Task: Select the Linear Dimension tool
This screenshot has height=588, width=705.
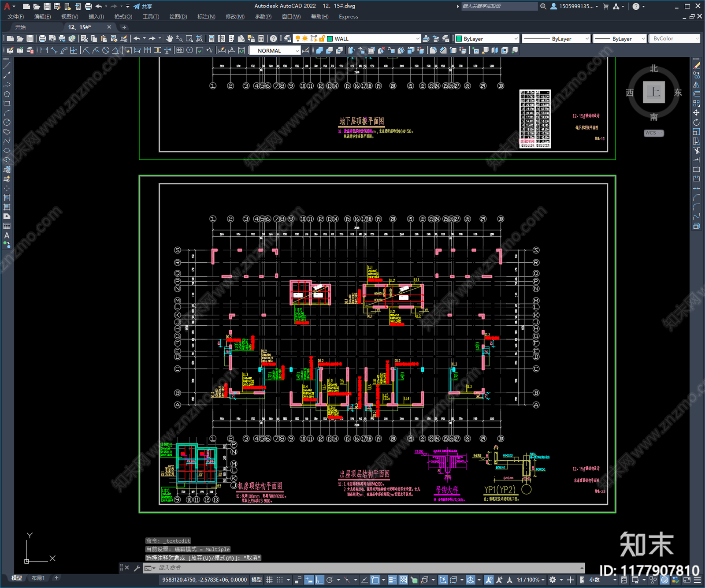Action: pyautogui.click(x=44, y=50)
